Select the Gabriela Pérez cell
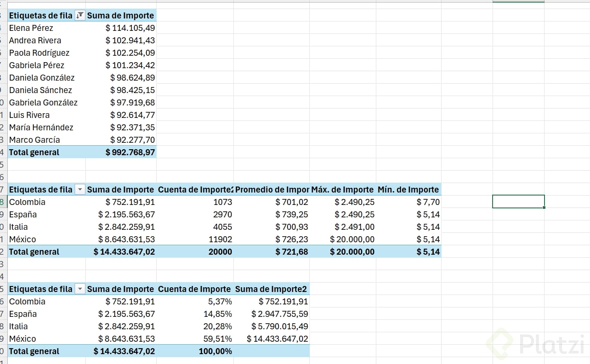The width and height of the screenshot is (590, 364). [36, 65]
